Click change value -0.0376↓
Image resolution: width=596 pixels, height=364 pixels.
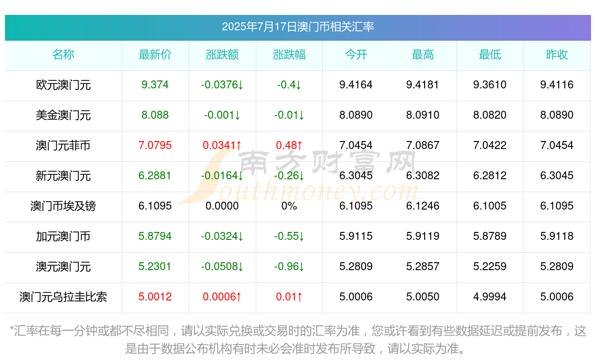pos(223,85)
